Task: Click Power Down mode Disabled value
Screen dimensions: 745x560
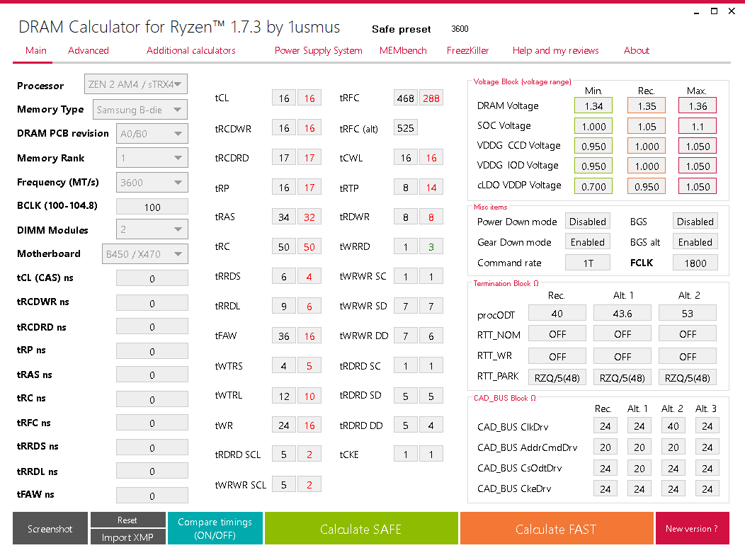Action: (588, 222)
